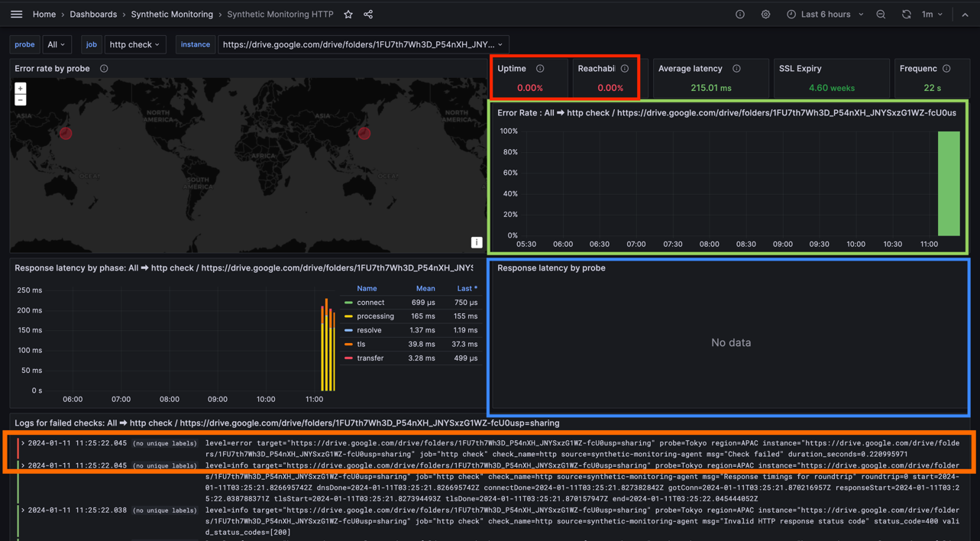Toggle tls series in legend
This screenshot has width=980, height=541.
361,344
